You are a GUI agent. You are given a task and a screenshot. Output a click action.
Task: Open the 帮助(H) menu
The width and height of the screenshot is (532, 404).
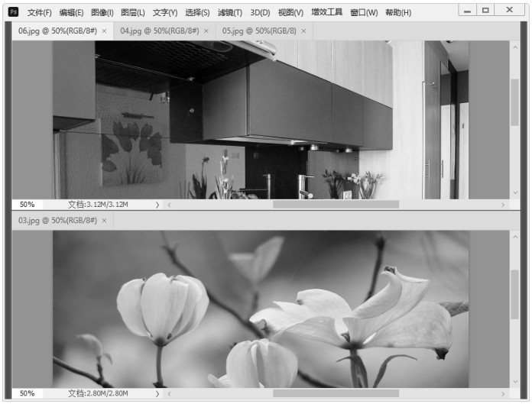(x=398, y=12)
